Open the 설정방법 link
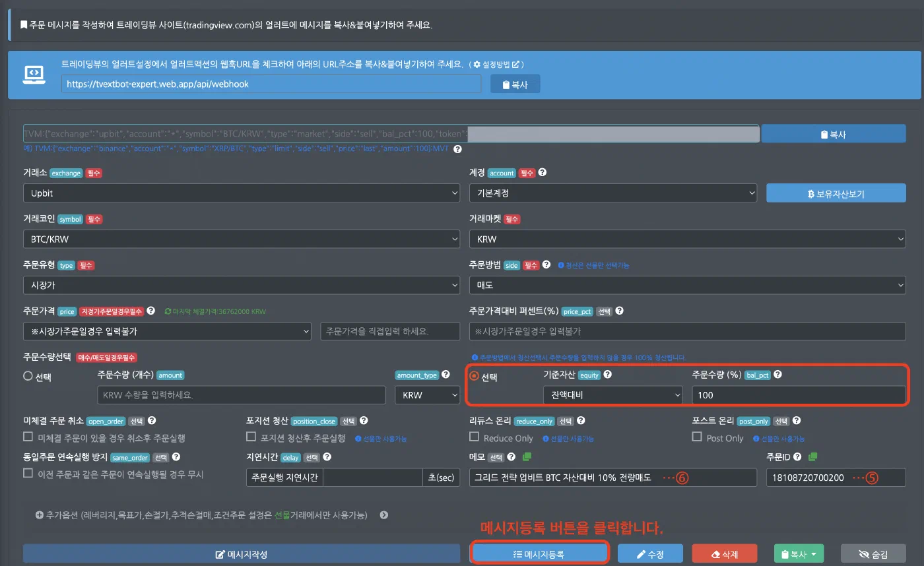Screen dimensions: 924x566 point(497,65)
